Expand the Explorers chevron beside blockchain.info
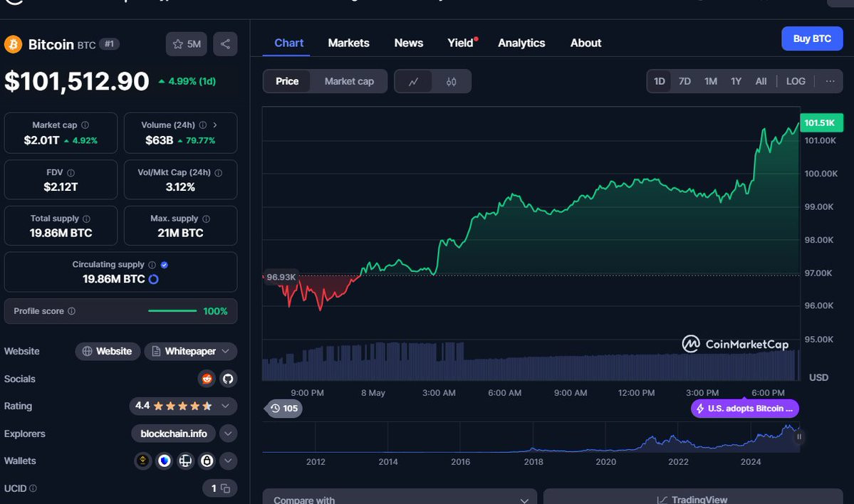Image resolution: width=854 pixels, height=504 pixels. tap(228, 434)
